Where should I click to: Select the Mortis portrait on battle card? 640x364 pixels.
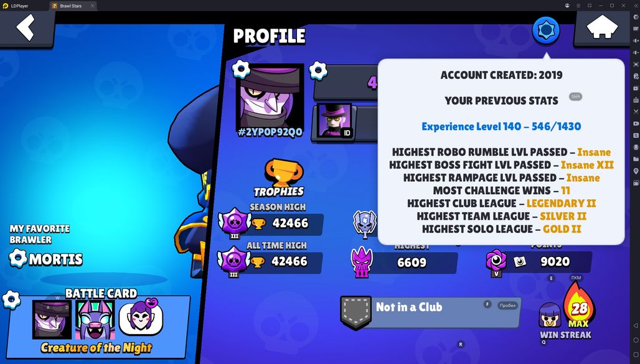point(52,320)
